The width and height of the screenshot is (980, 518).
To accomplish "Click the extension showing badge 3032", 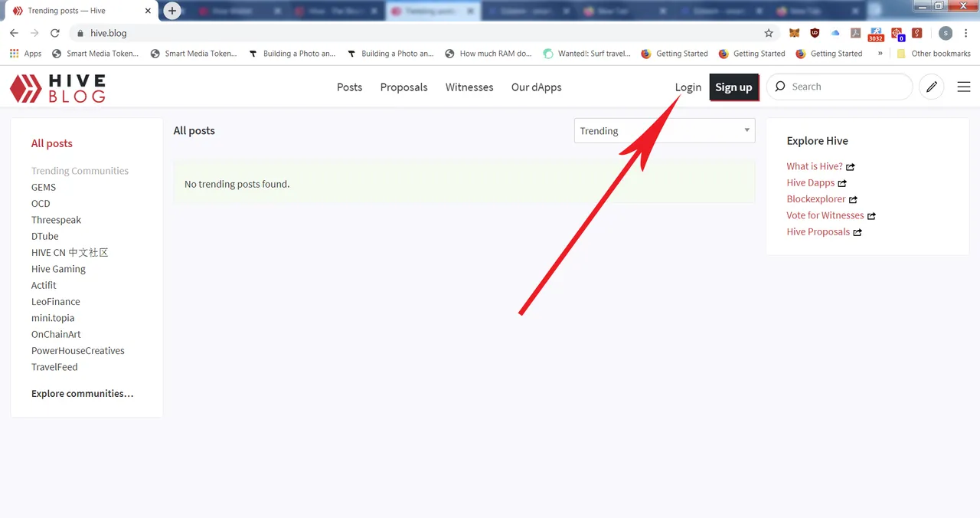I will 876,34.
